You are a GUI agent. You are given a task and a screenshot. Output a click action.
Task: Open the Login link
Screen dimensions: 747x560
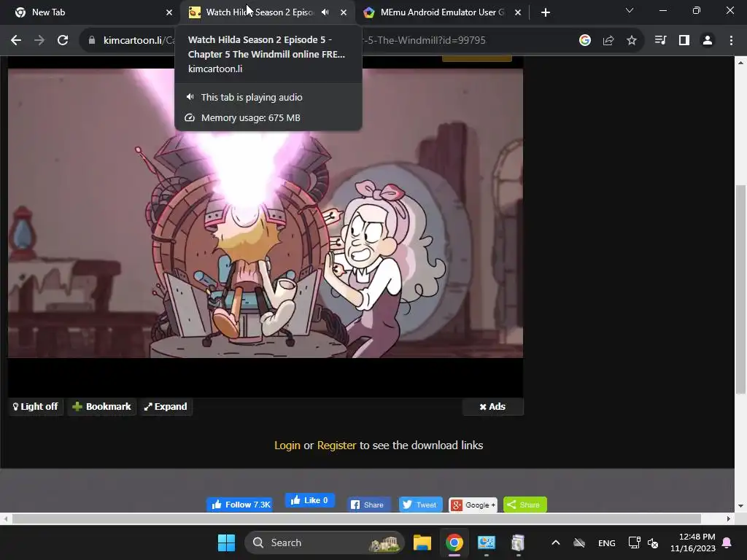coord(287,446)
